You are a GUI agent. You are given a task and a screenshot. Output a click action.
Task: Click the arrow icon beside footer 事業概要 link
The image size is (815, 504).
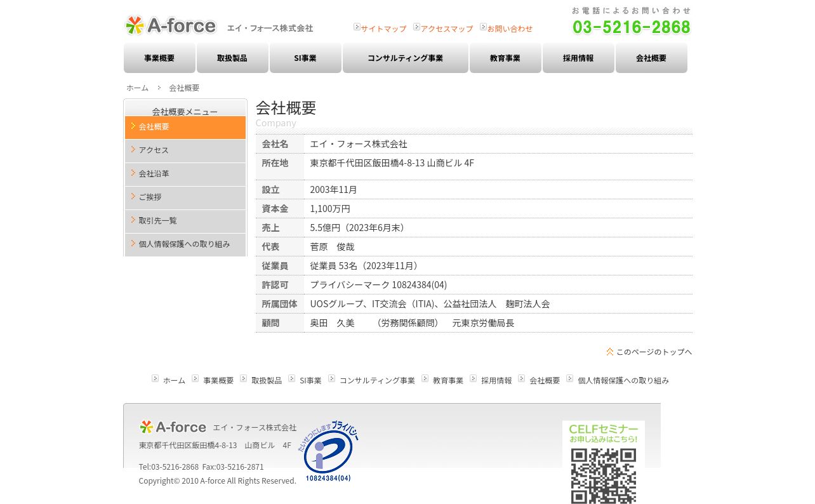click(195, 378)
